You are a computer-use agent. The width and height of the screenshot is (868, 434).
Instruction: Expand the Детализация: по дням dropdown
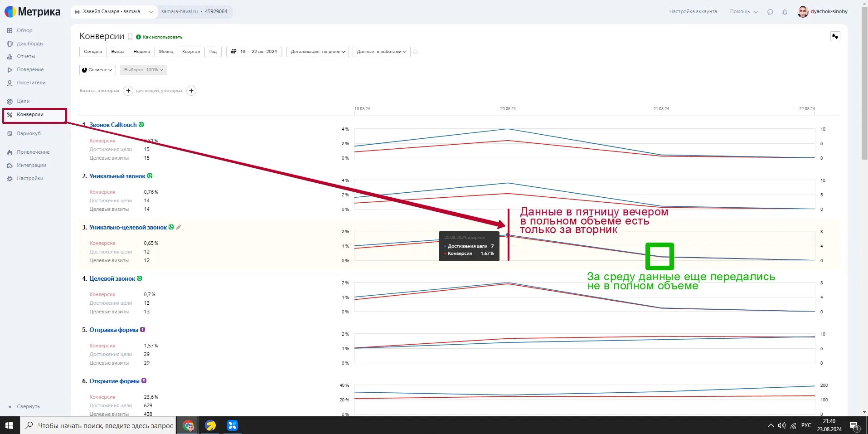tap(318, 52)
